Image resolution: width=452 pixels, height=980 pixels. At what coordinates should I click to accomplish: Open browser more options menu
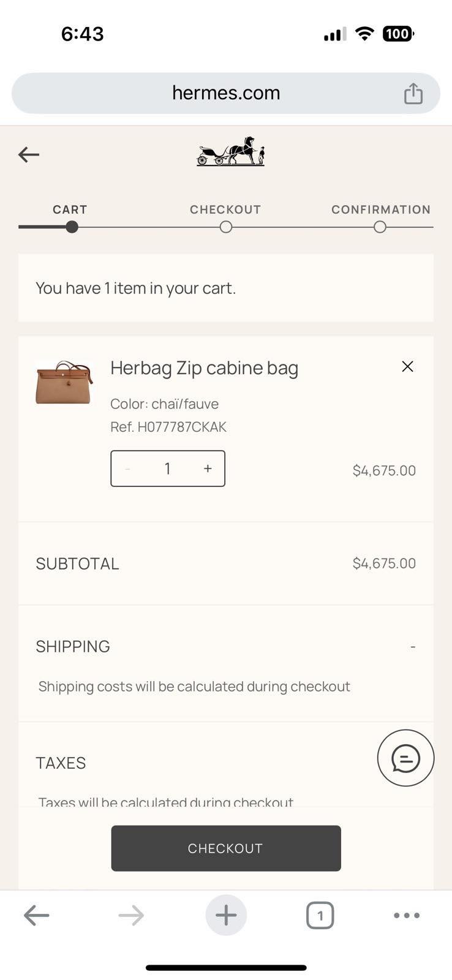pos(407,916)
